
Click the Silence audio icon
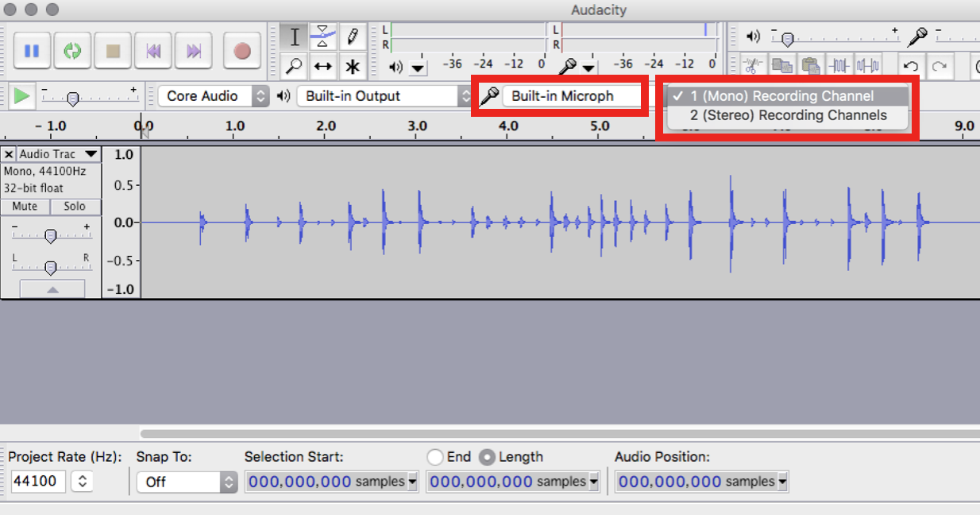pyautogui.click(x=867, y=66)
